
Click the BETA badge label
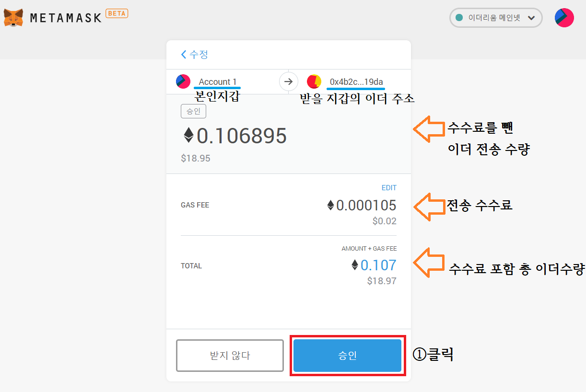tap(117, 13)
